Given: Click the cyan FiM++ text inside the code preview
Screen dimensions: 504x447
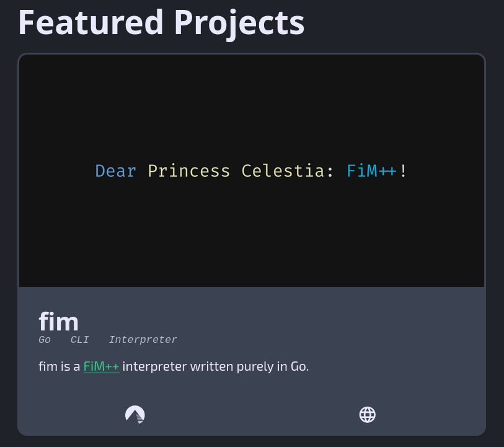Looking at the screenshot, I should pyautogui.click(x=371, y=170).
